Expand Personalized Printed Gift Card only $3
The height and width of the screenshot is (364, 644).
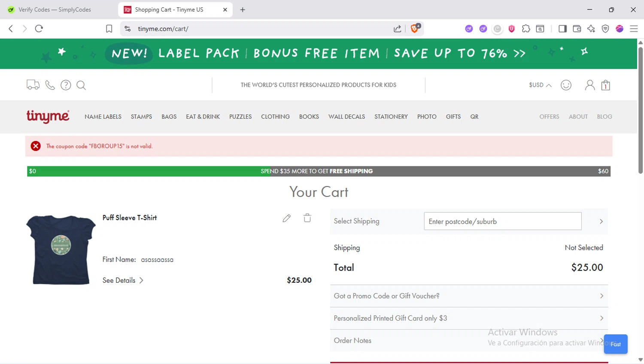click(x=469, y=318)
